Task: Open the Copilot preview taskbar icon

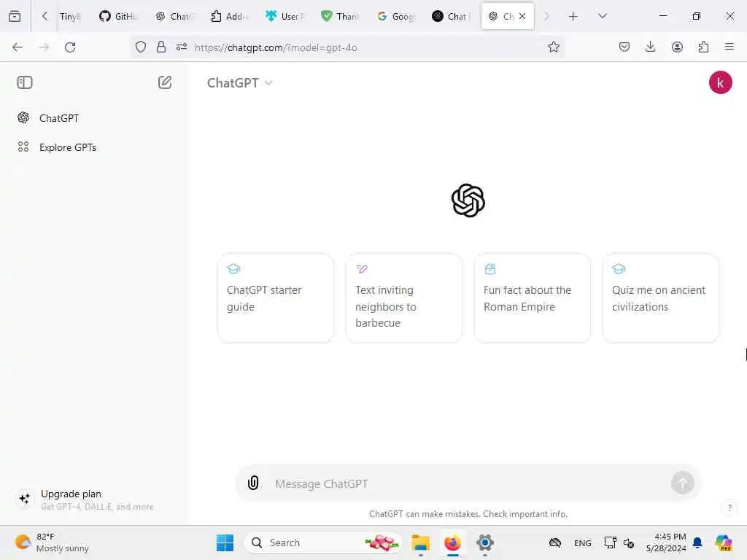Action: (723, 542)
